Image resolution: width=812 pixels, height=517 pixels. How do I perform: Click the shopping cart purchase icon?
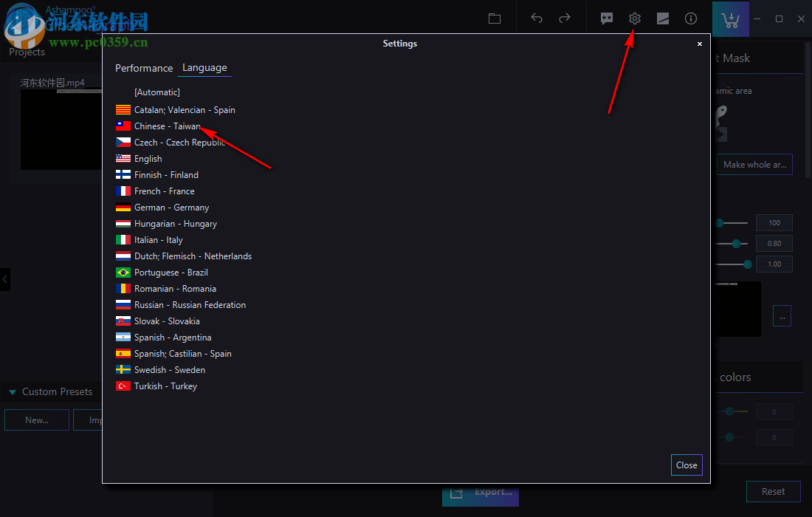click(730, 19)
